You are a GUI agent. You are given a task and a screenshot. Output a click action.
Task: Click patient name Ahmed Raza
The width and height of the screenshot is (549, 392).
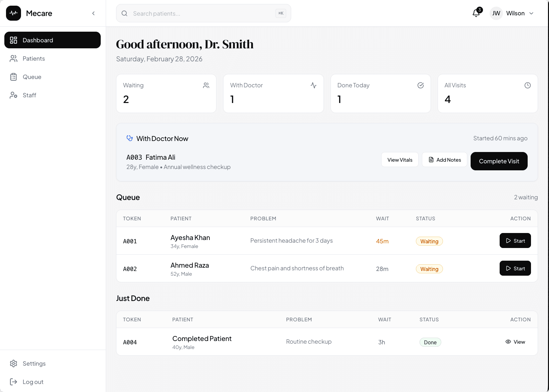point(189,265)
